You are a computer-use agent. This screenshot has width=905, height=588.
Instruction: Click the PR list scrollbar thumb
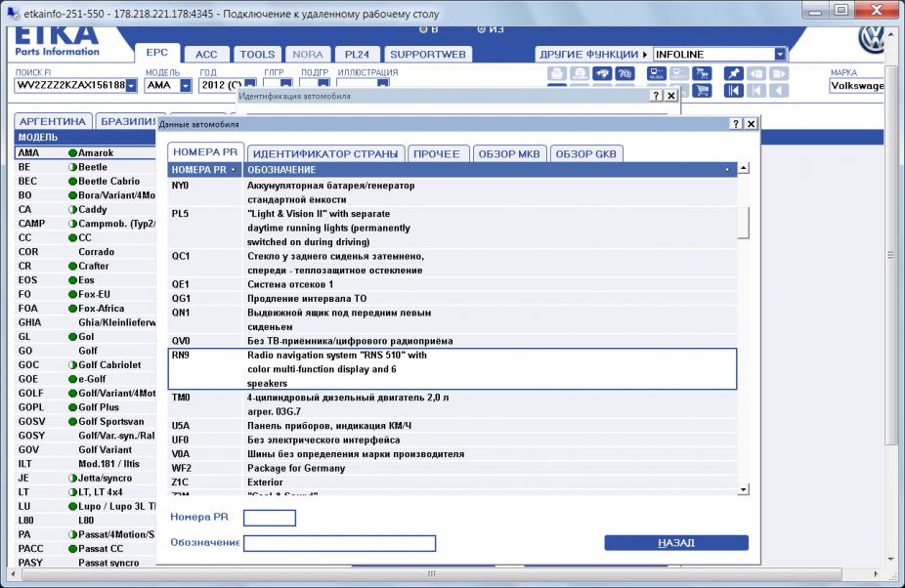744,223
